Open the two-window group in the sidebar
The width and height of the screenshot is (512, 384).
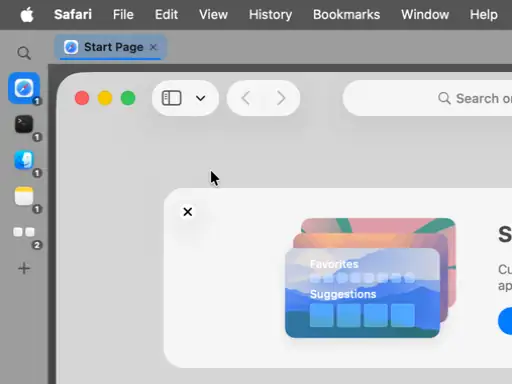click(24, 232)
